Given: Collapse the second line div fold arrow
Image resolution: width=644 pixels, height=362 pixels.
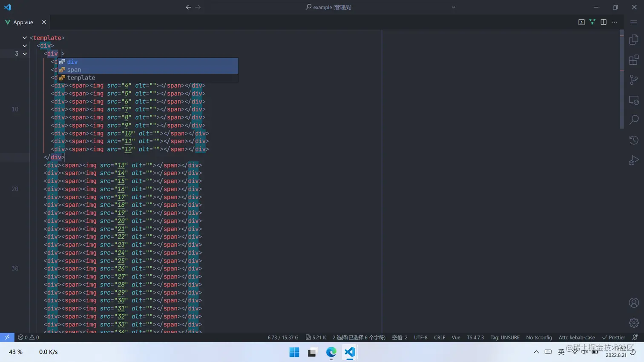Looking at the screenshot, I should 25,46.
